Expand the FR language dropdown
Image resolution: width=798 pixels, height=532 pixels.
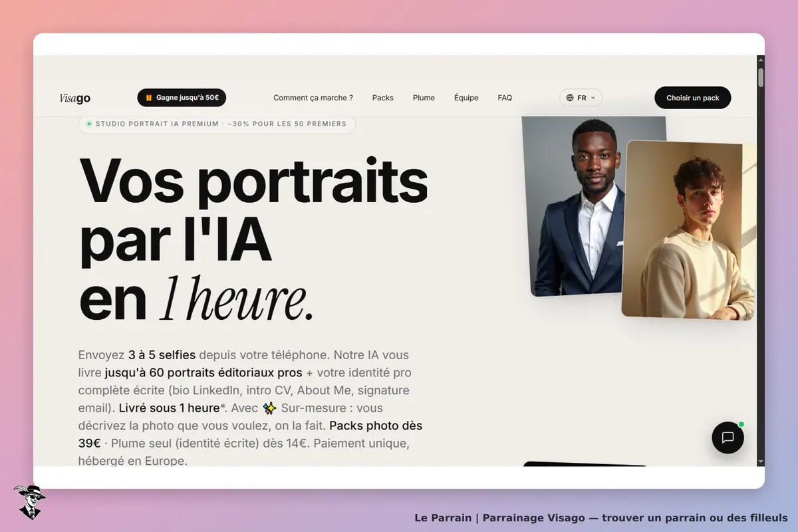click(x=581, y=98)
